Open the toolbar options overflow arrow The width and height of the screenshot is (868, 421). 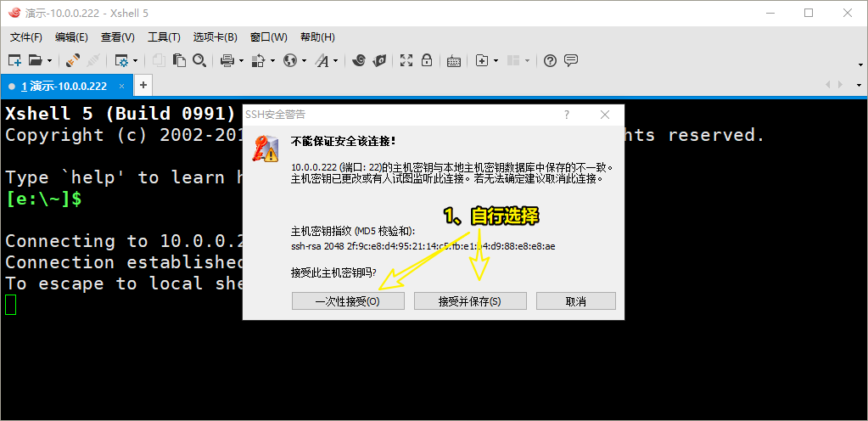click(x=860, y=65)
